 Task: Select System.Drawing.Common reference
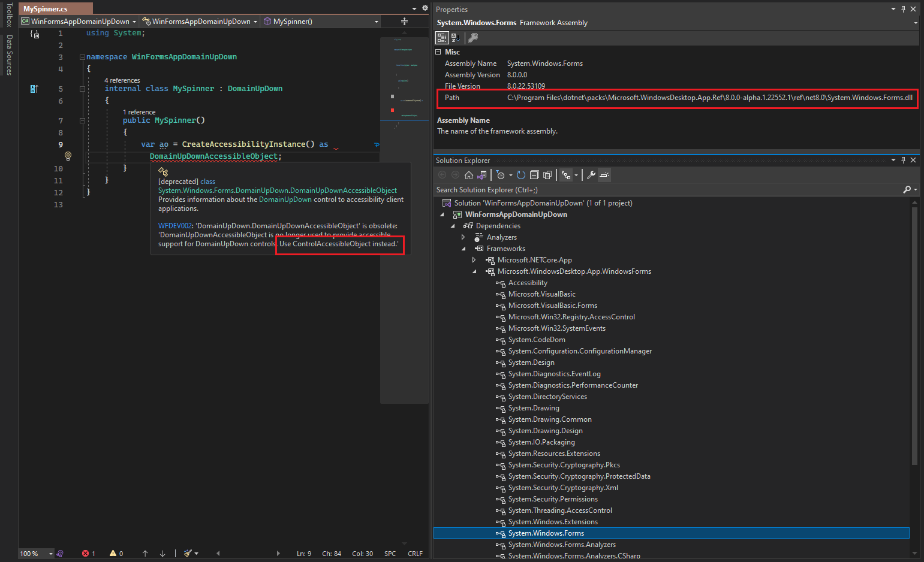pyautogui.click(x=550, y=419)
